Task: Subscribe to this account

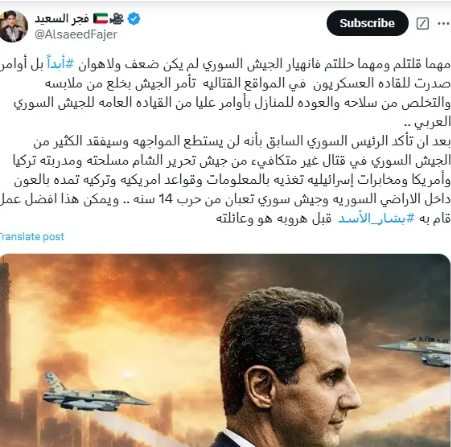Action: pyautogui.click(x=367, y=23)
